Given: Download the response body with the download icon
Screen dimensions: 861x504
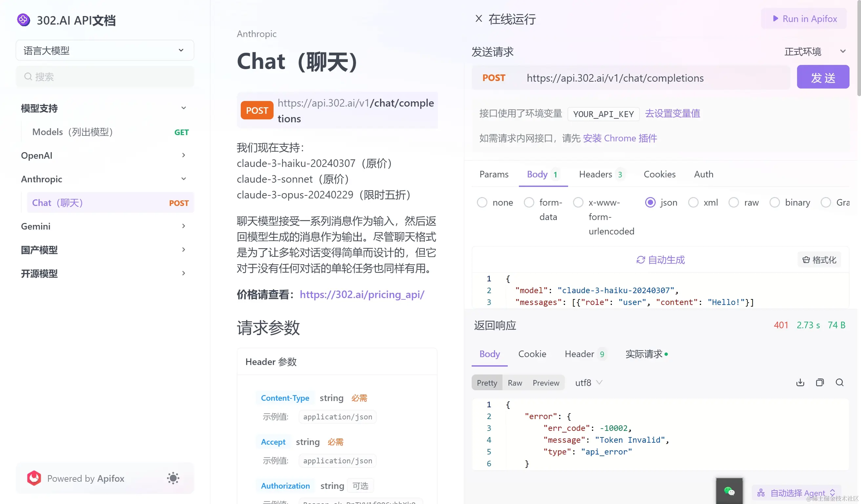Looking at the screenshot, I should [800, 382].
